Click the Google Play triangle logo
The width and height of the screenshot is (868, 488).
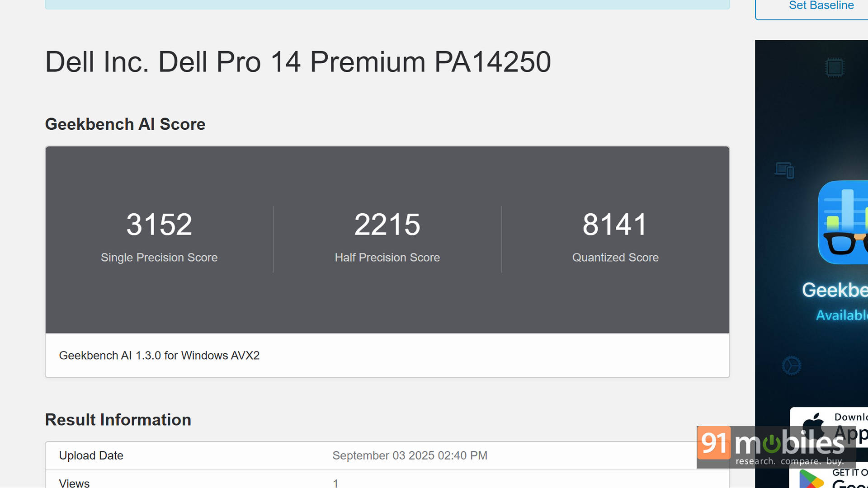[811, 479]
